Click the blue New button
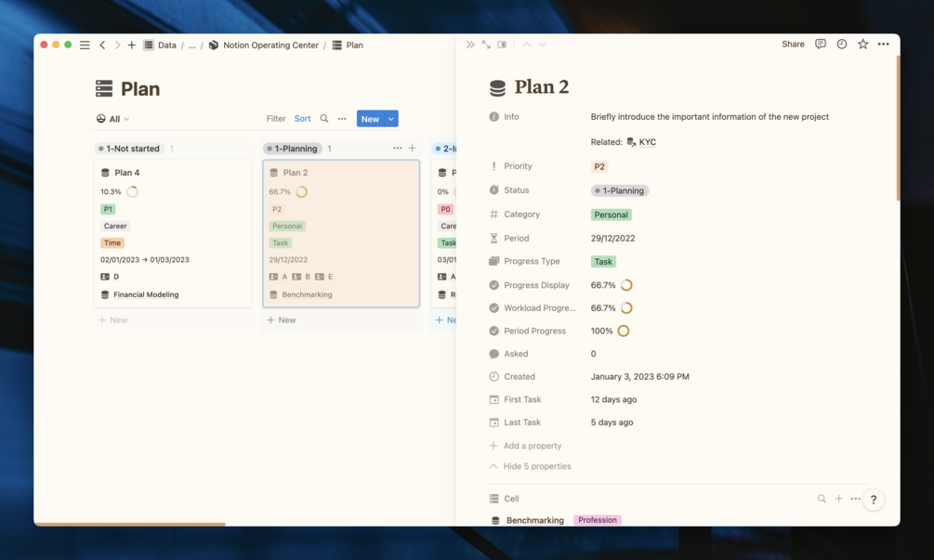This screenshot has height=560, width=934. (x=371, y=119)
